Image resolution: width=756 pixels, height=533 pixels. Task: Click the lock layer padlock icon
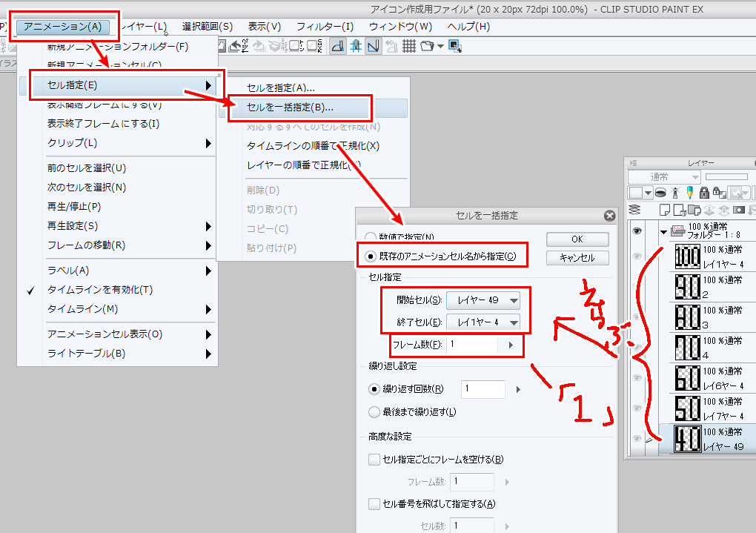click(704, 193)
